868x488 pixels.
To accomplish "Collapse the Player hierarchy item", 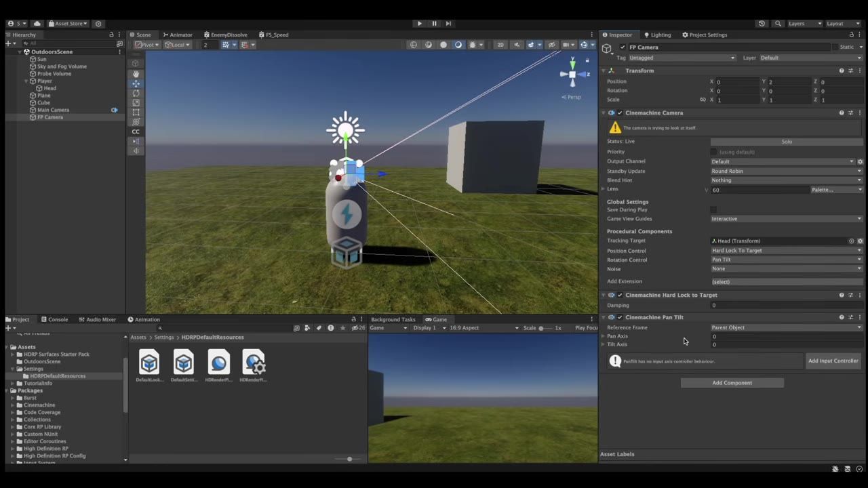I will click(26, 81).
